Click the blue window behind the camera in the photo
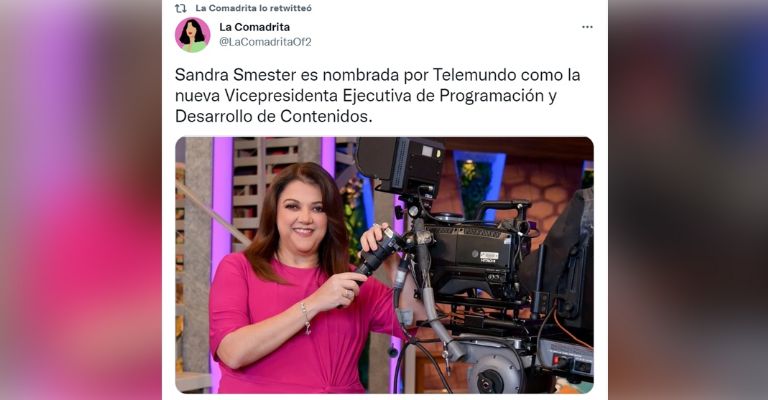Screen dimensions: 768x400 coord(478,181)
